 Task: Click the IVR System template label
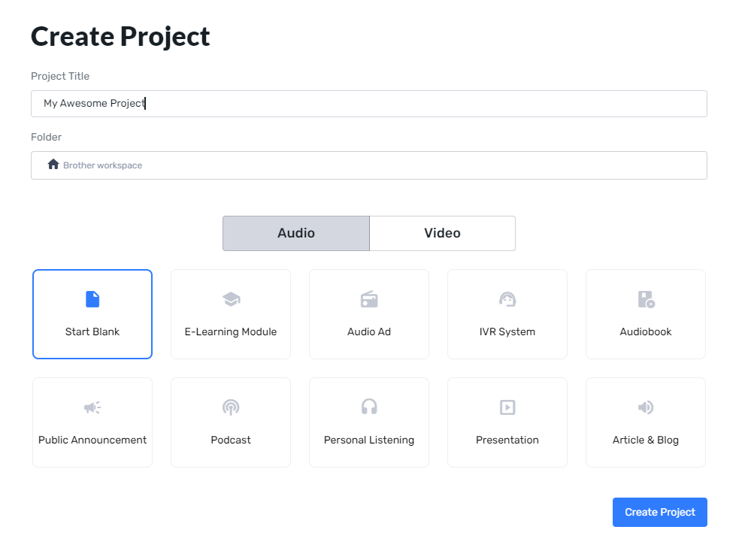point(507,331)
